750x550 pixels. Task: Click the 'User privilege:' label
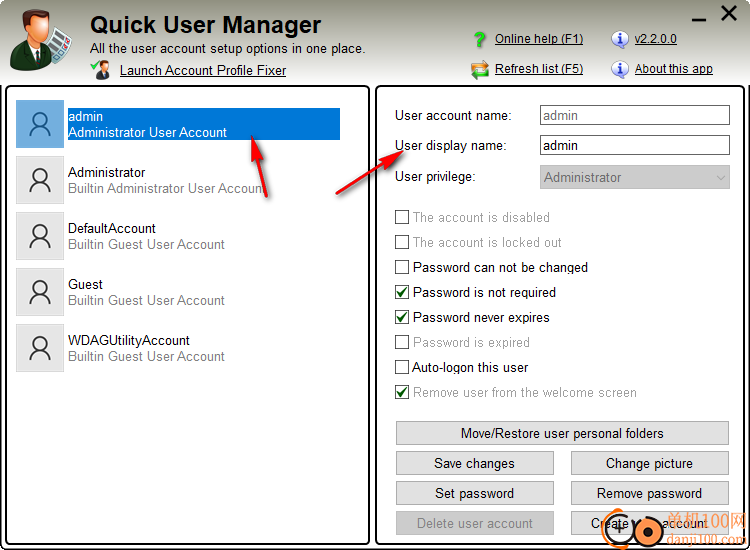pos(435,177)
